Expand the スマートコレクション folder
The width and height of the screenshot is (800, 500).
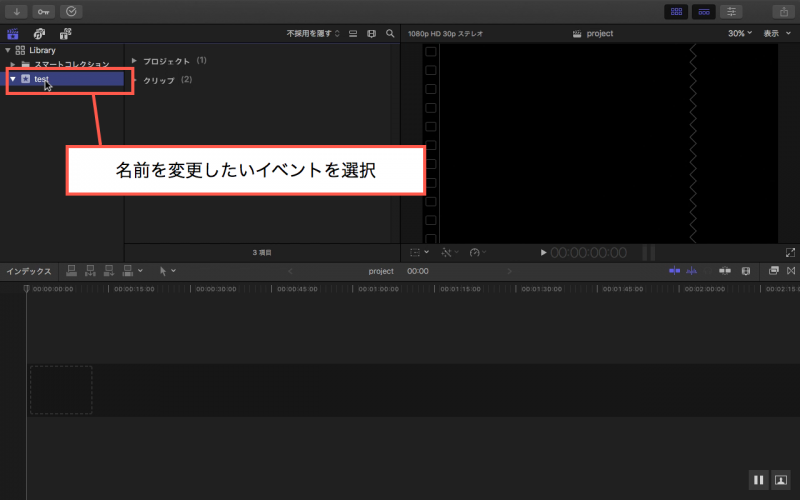[13, 64]
